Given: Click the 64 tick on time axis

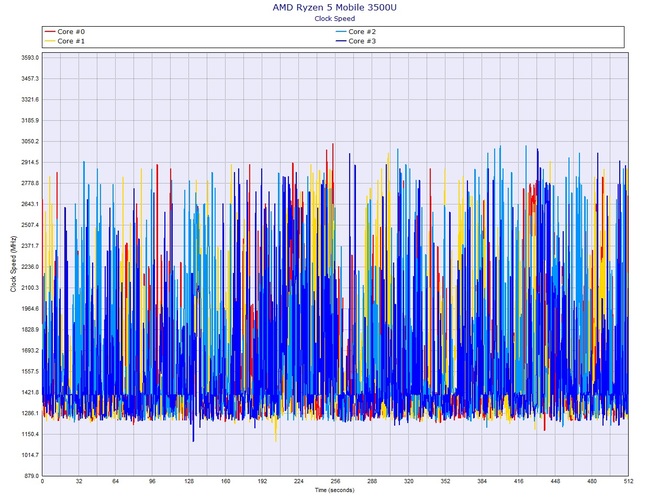Looking at the screenshot, I should click(115, 481).
